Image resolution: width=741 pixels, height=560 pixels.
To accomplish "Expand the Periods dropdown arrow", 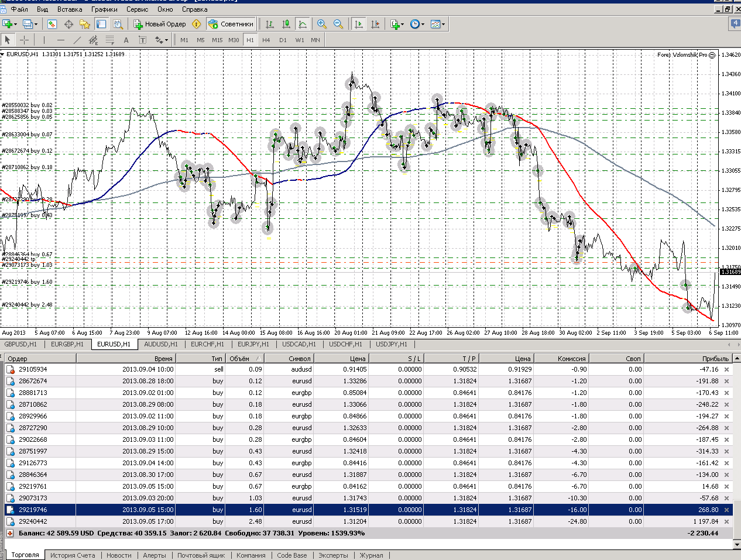I will 423,24.
